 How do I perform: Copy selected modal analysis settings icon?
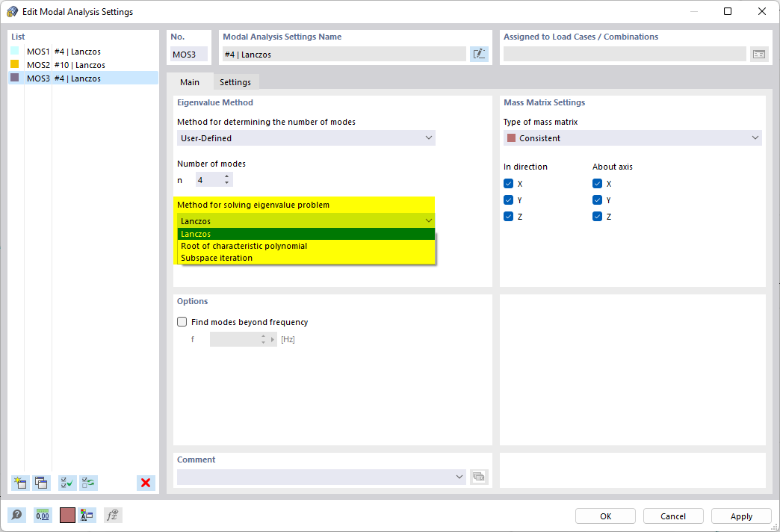click(x=41, y=483)
